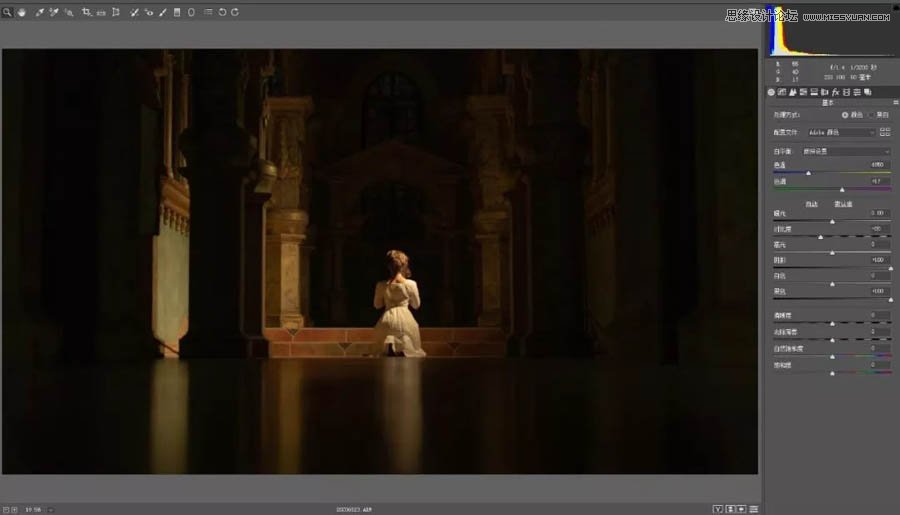Click the photo preview of kneeling girl

380,261
